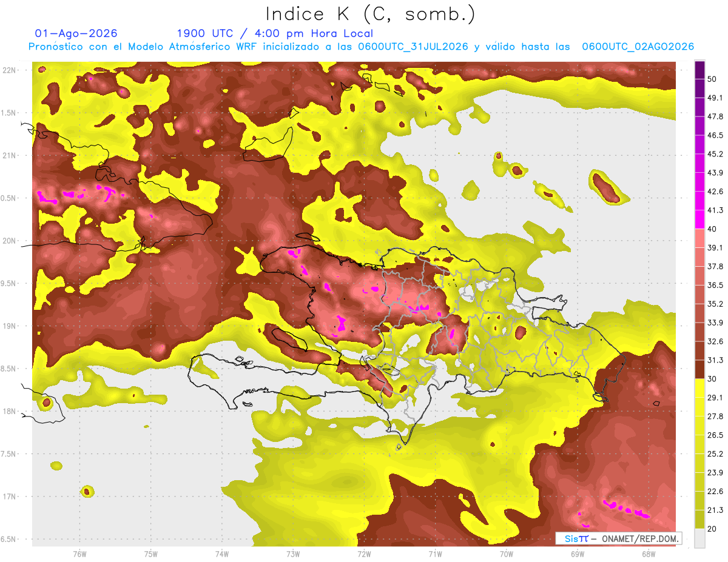Click the colorbar value "37.8"
This screenshot has height=562, width=728.
[x=715, y=266]
